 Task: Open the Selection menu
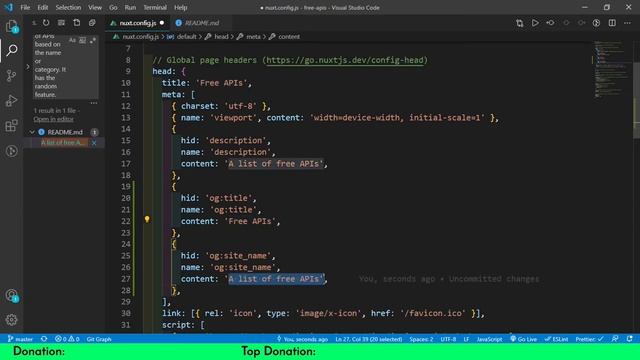[x=68, y=7]
